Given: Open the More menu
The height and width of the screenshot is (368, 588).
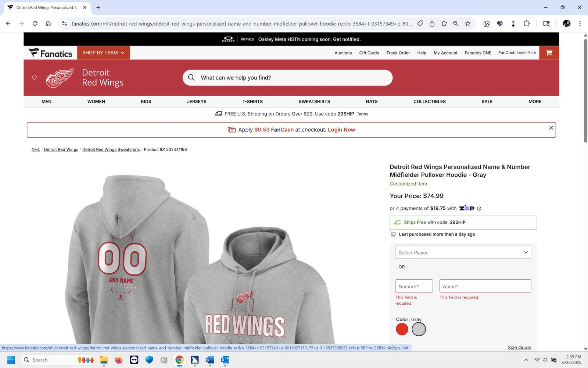Looking at the screenshot, I should [x=535, y=102].
